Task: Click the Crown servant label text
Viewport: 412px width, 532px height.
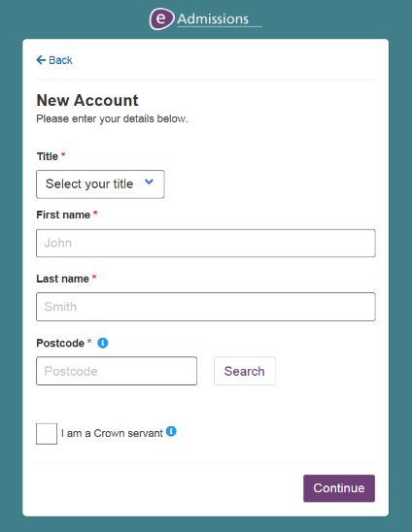Action: 112,433
